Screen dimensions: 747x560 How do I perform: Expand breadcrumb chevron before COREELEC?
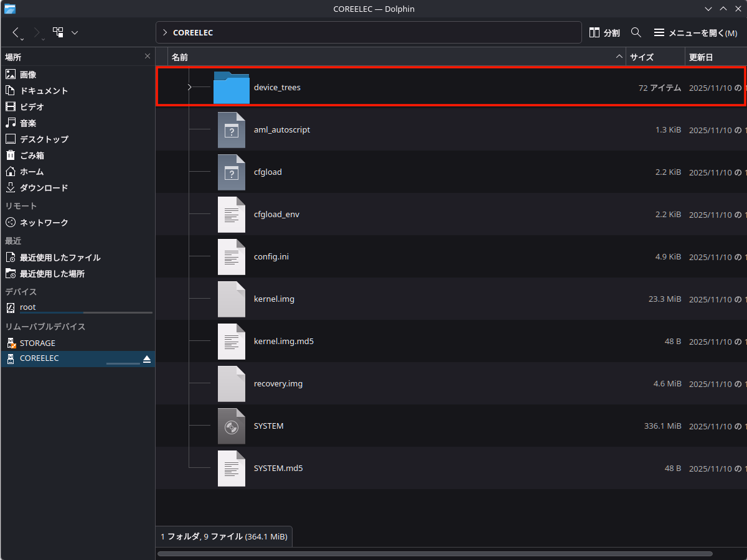click(164, 32)
